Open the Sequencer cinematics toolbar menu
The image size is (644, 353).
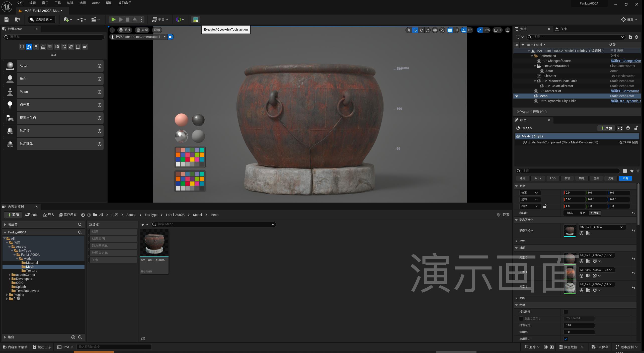[x=96, y=20]
